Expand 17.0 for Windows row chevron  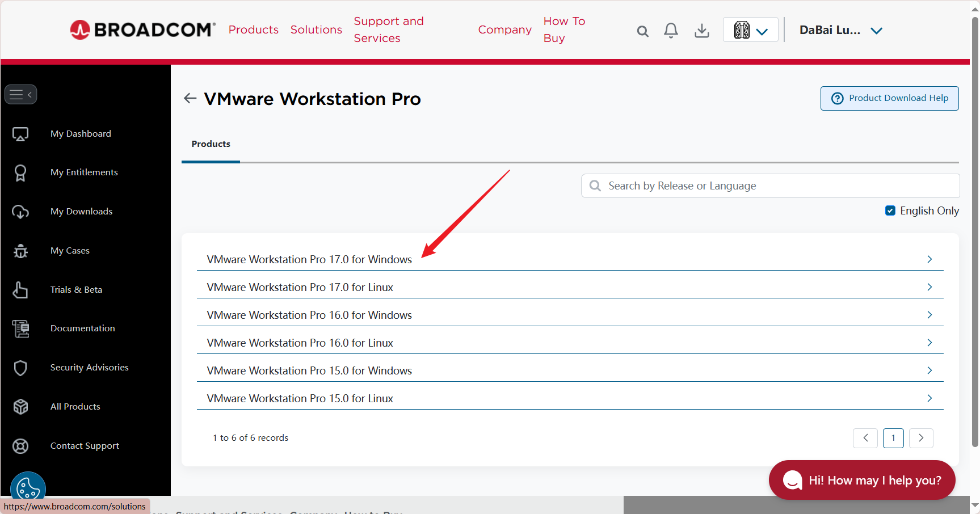(x=929, y=259)
